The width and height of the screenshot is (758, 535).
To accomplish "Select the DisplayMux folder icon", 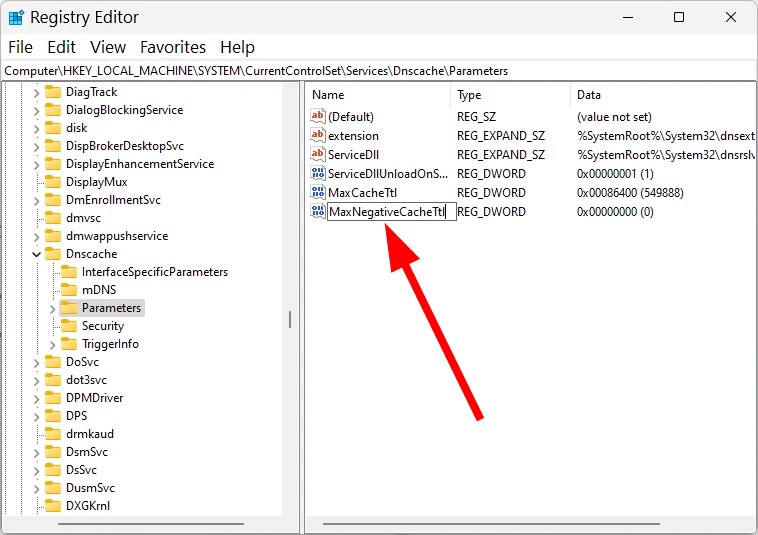I will tap(53, 182).
